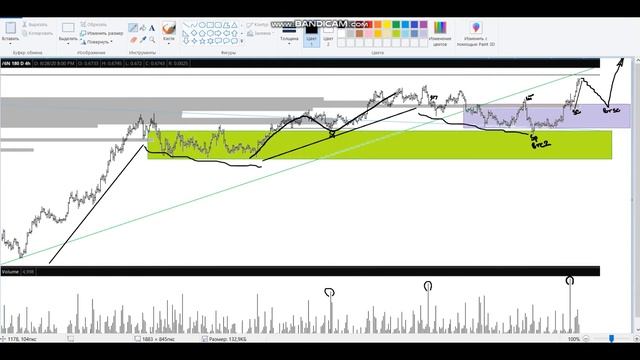Click the vertical scrollbar down arrow
The width and height of the screenshot is (640, 360).
click(x=637, y=331)
